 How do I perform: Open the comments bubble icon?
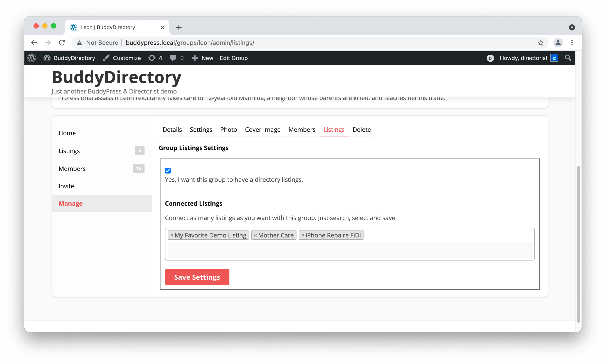(173, 58)
